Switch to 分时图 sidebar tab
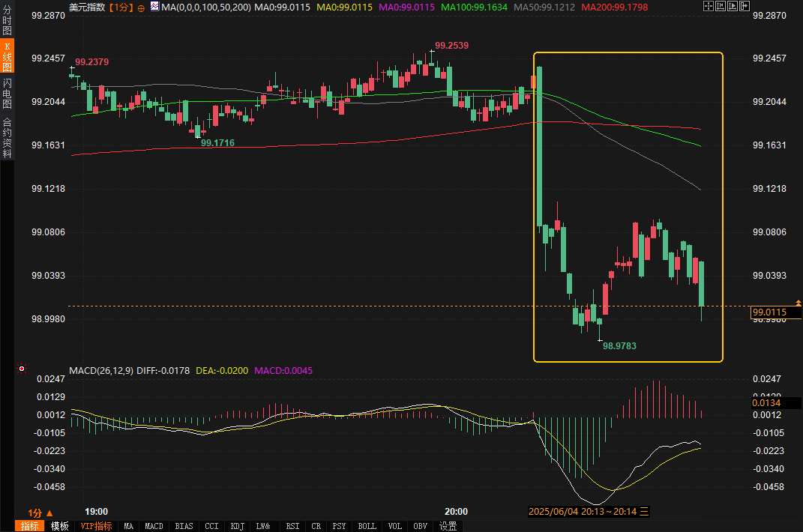This screenshot has width=803, height=532. [x=7, y=19]
